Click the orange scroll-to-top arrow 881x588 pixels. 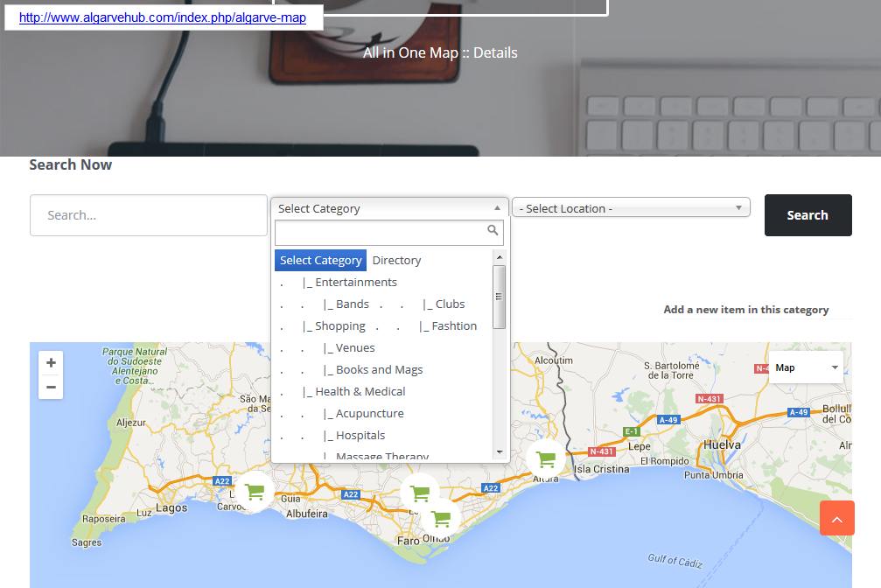(836, 518)
